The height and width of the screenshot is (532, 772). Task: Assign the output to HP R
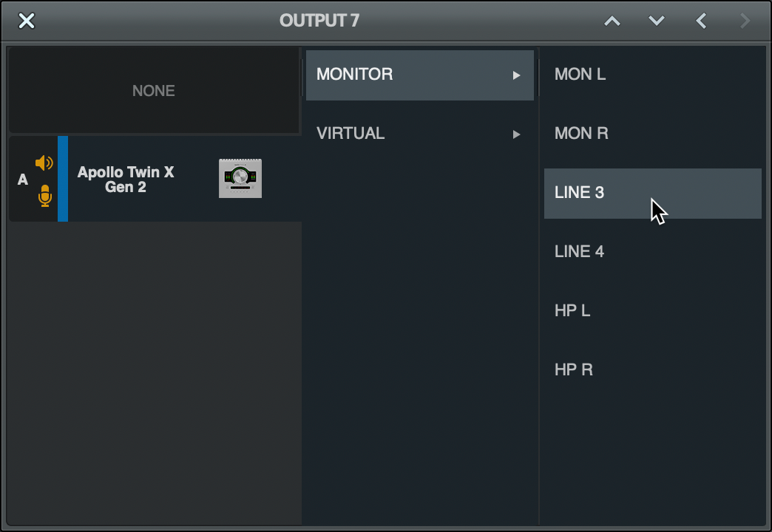[x=574, y=370]
